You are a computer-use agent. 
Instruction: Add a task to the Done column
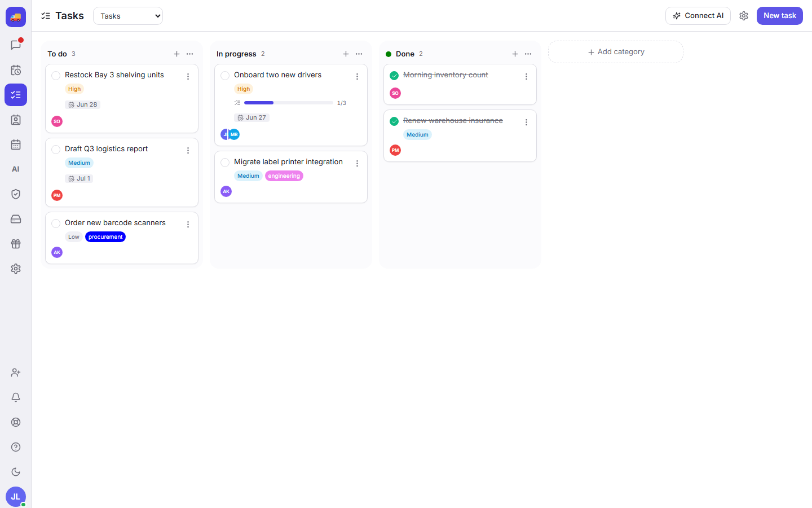(x=515, y=54)
